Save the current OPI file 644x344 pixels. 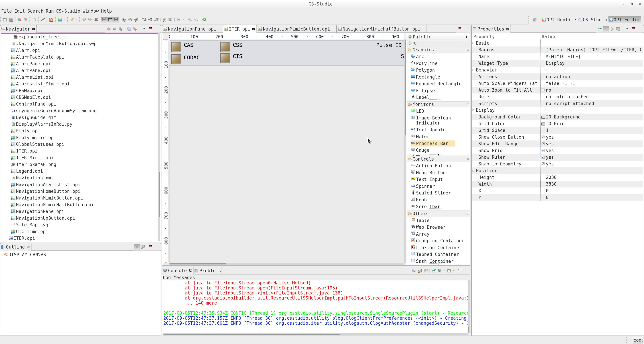11,19
